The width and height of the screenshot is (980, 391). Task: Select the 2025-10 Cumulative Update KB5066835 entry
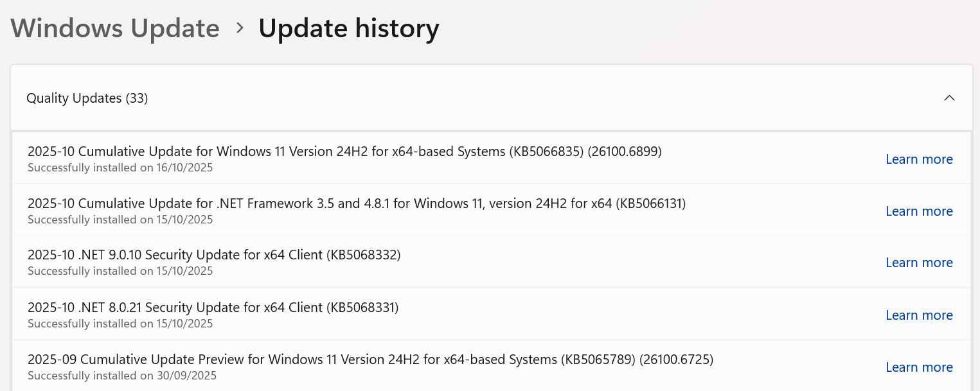344,152
